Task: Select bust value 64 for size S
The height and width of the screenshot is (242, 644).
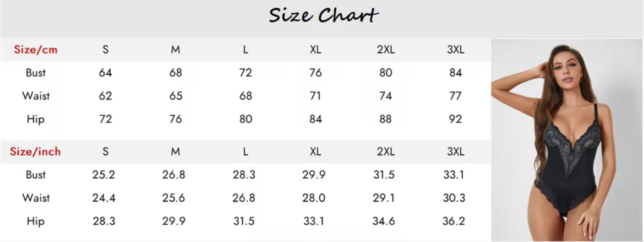Action: click(105, 73)
